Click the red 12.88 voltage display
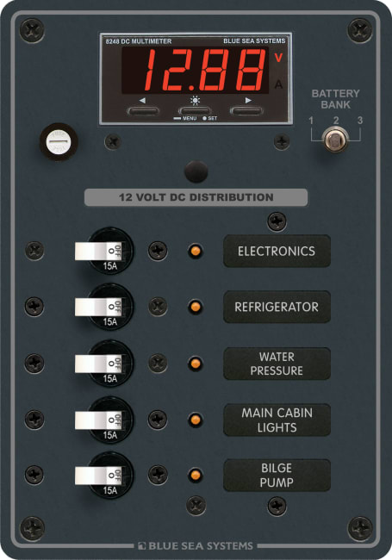The image size is (392, 560). click(196, 71)
